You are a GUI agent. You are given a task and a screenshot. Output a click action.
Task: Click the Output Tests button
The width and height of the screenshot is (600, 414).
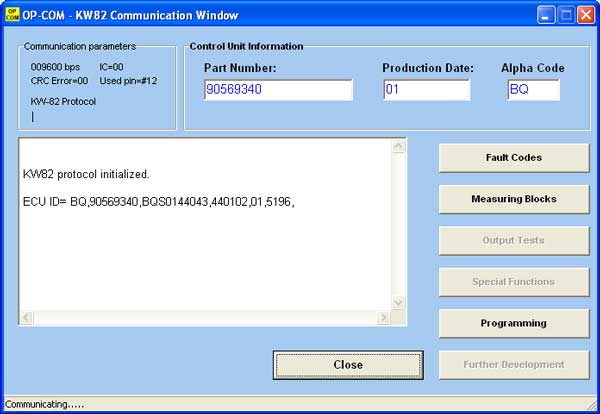pos(513,241)
